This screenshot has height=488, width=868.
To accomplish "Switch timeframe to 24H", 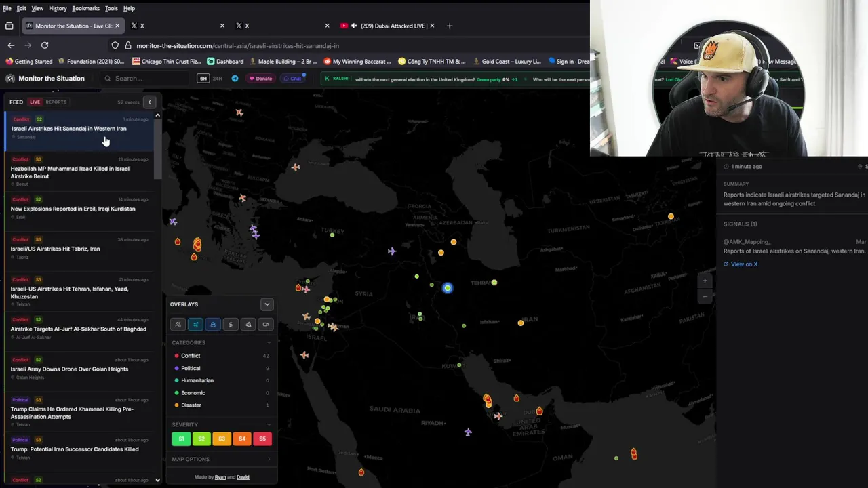I will click(217, 79).
